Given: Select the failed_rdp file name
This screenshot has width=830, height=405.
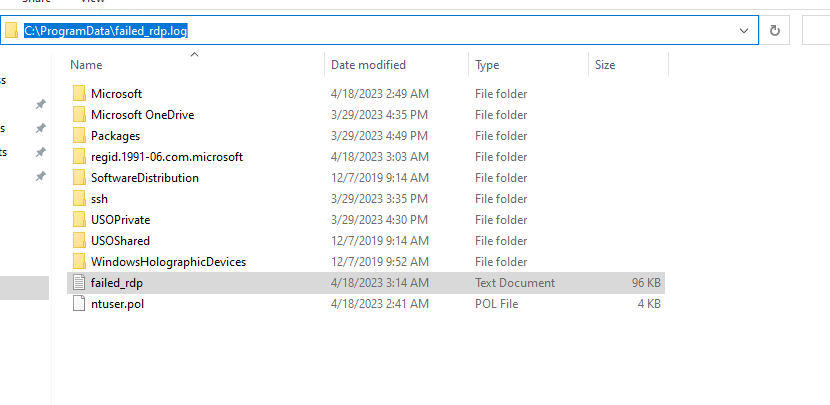Looking at the screenshot, I should (116, 283).
